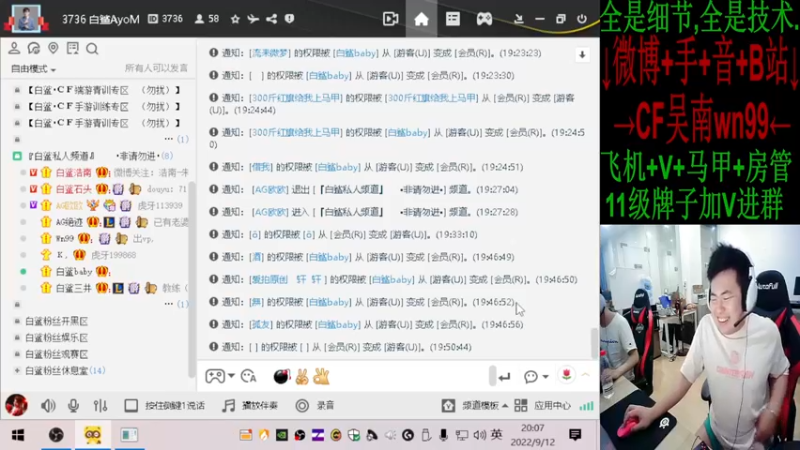Expand the 白鲨粉丝休息室 channel

(x=17, y=370)
